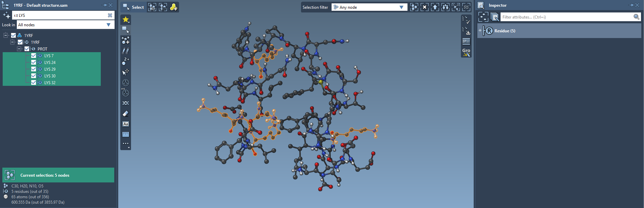
Task: Click the Gro wizard icon
Action: pyautogui.click(x=466, y=53)
